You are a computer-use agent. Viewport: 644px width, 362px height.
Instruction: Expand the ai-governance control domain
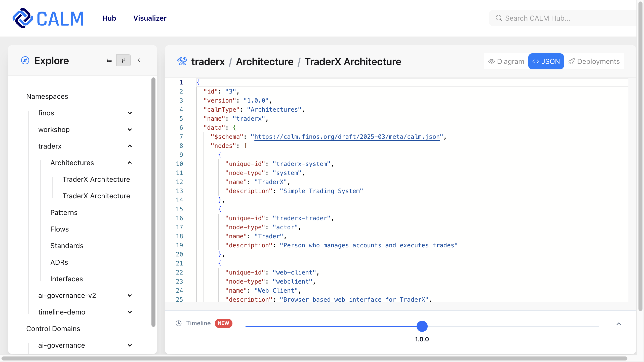point(130,345)
